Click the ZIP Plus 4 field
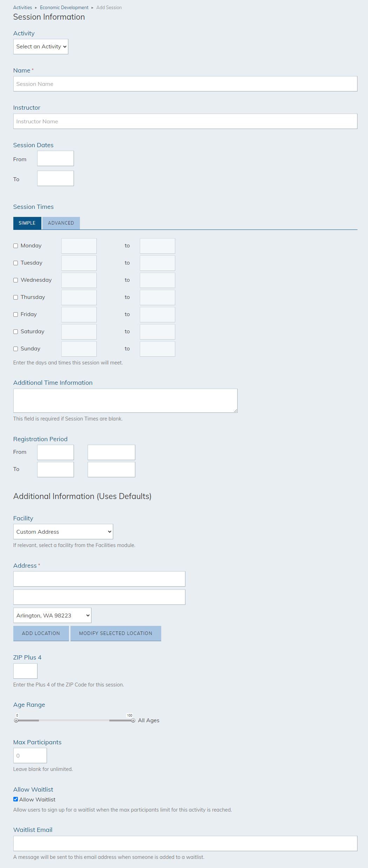The height and width of the screenshot is (868, 368). tap(25, 671)
